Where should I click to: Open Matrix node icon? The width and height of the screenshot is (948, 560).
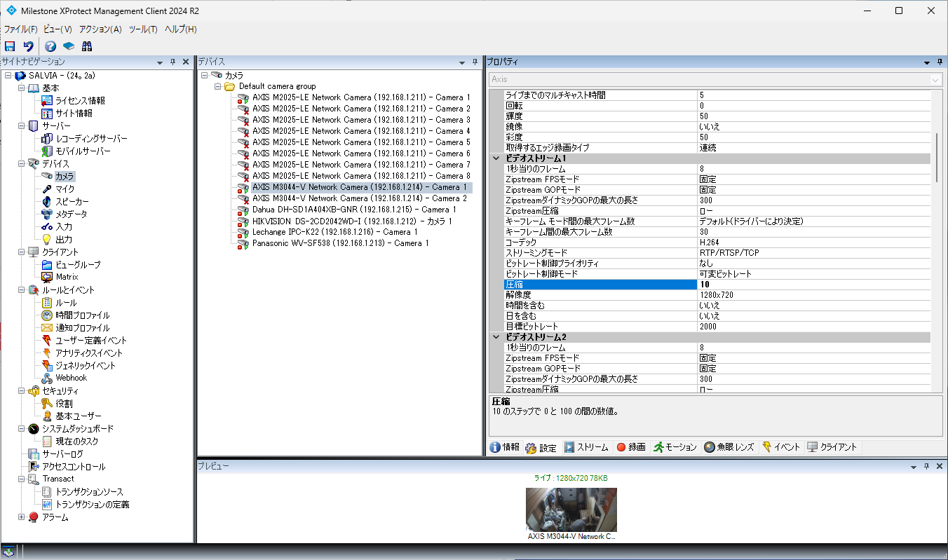[47, 277]
